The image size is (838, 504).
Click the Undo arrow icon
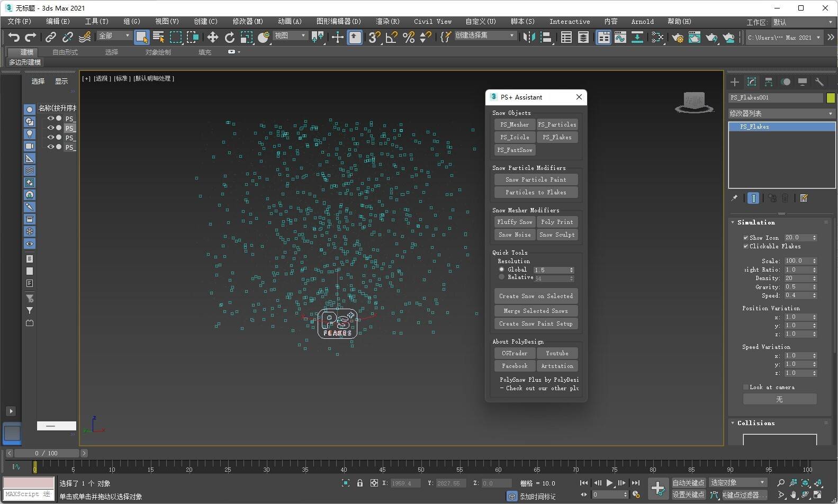(14, 37)
